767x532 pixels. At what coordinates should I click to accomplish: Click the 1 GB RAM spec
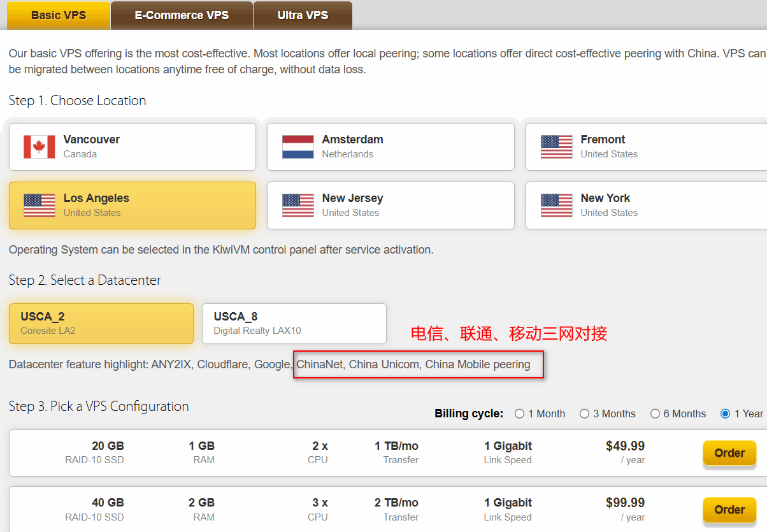point(201,452)
